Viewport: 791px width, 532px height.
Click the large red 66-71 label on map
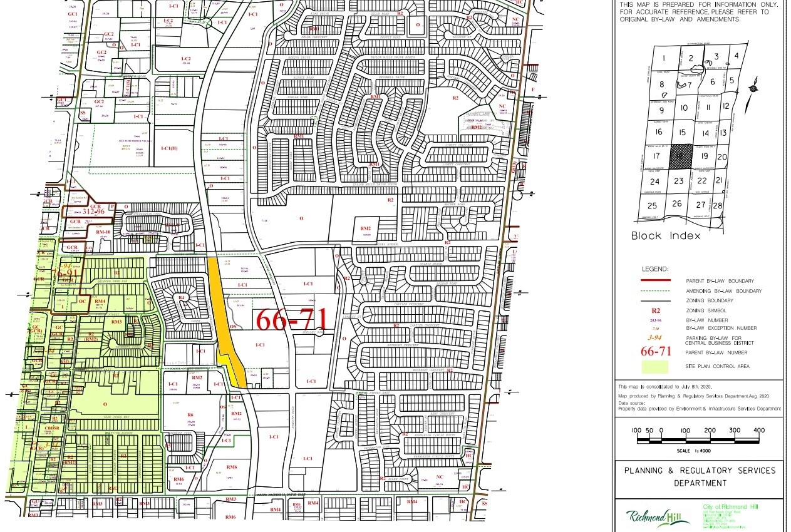coord(292,320)
